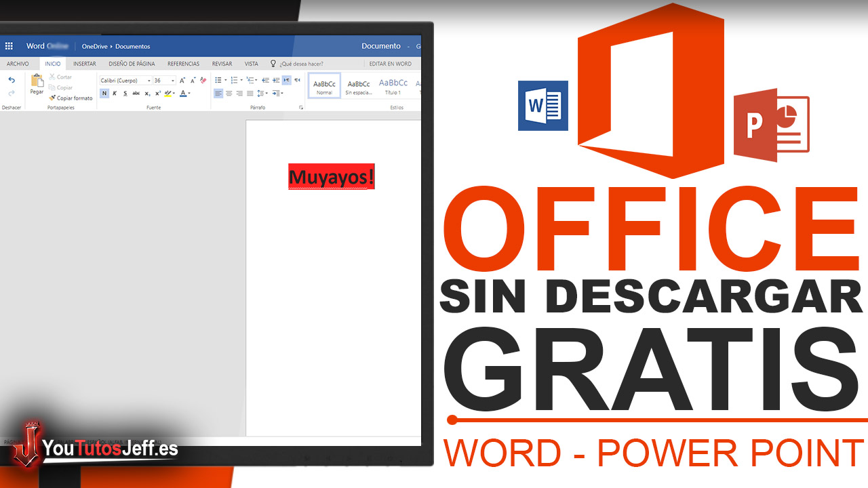This screenshot has height=488, width=868.
Task: Click the lightbulb Tell Me icon
Action: pyautogui.click(x=273, y=64)
